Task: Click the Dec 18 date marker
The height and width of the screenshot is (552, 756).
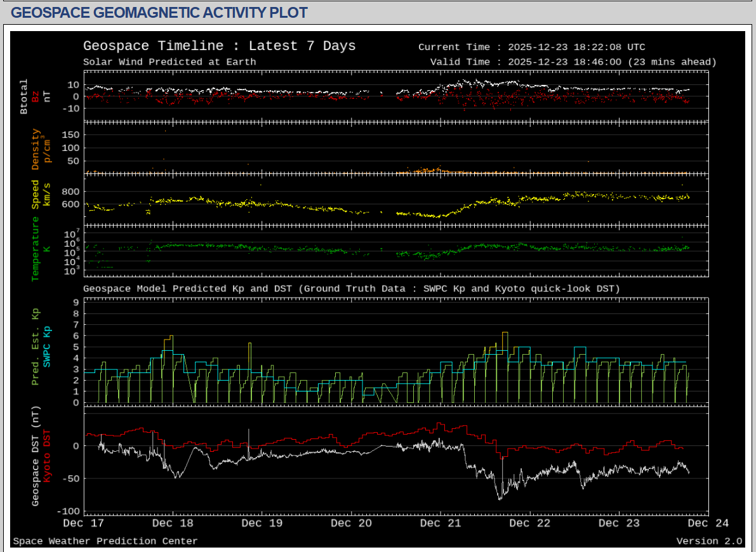Action: point(173,523)
